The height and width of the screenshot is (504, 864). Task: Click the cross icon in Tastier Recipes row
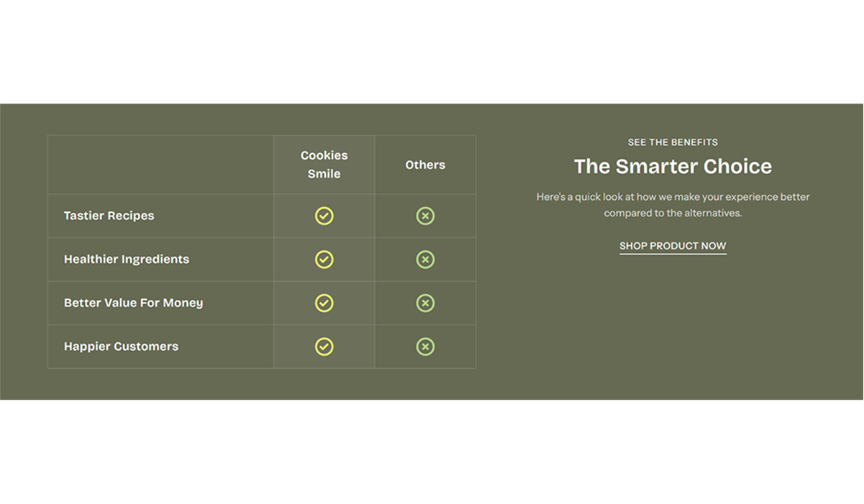[x=425, y=216]
